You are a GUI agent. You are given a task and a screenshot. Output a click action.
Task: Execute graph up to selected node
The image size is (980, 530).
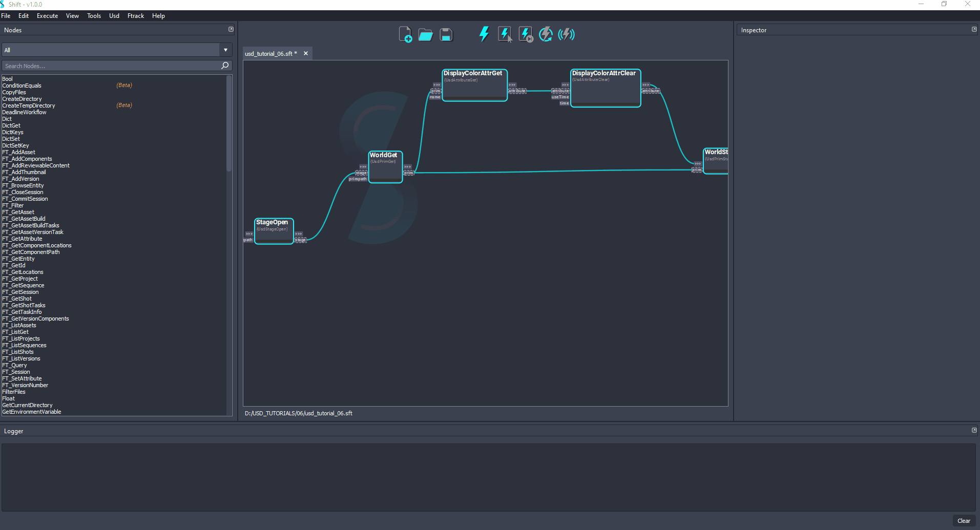coord(526,34)
